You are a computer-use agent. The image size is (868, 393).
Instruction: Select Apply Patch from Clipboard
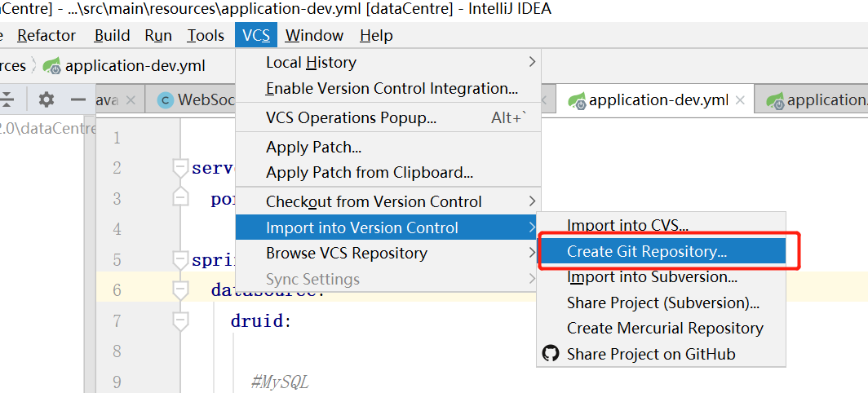(x=388, y=172)
